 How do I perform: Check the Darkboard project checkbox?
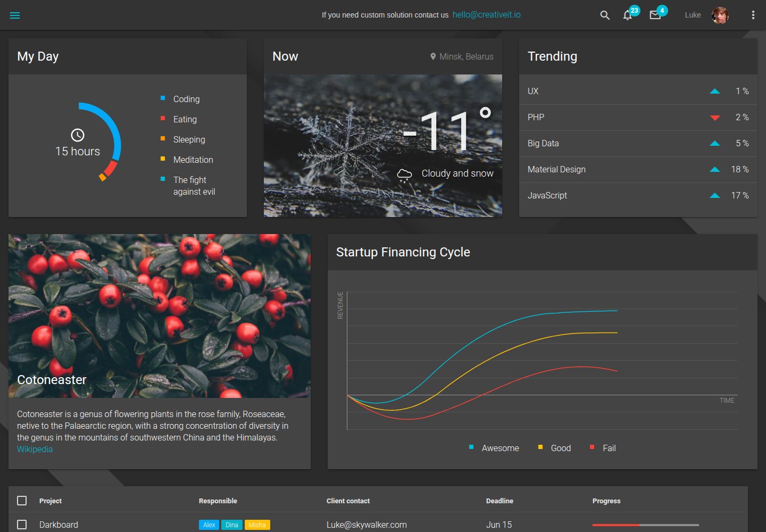coord(22,525)
